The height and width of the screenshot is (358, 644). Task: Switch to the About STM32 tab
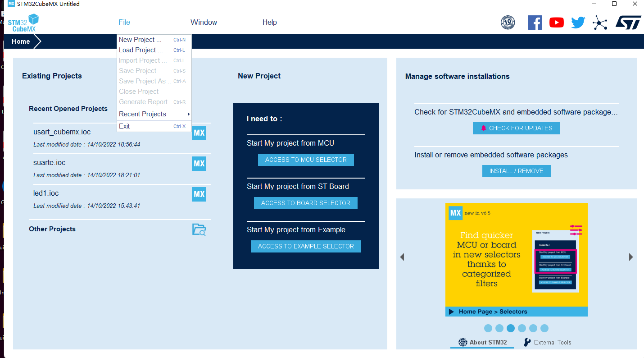[482, 342]
